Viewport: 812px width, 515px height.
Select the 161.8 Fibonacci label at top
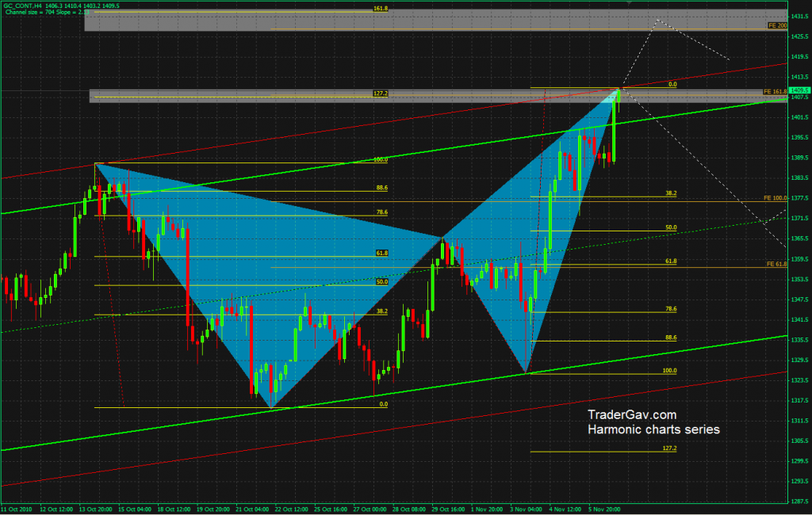coord(380,9)
